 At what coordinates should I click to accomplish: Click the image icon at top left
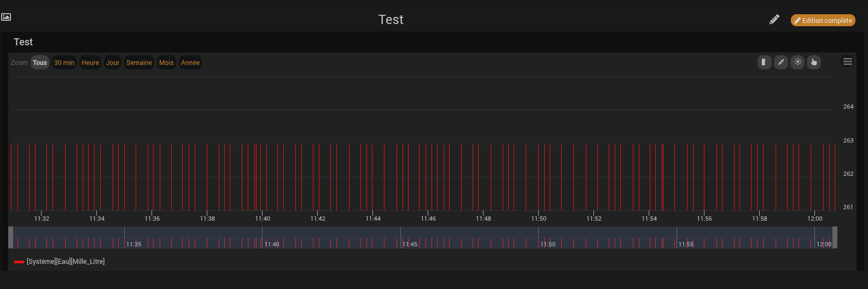(x=6, y=17)
